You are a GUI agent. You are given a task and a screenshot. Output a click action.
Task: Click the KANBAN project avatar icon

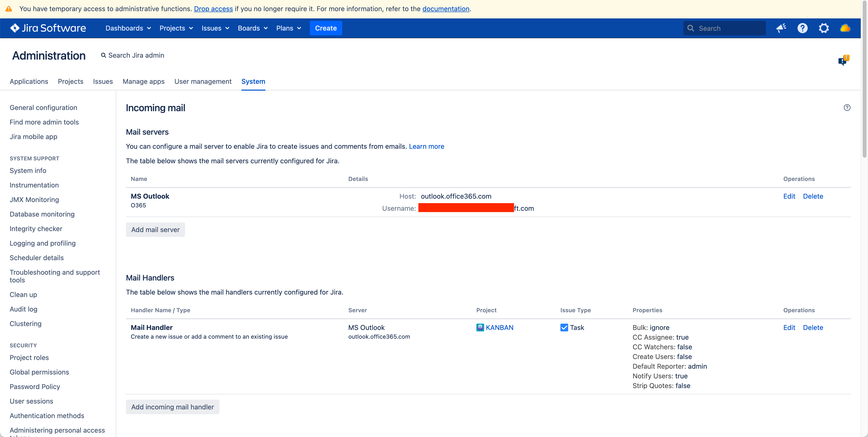point(480,328)
